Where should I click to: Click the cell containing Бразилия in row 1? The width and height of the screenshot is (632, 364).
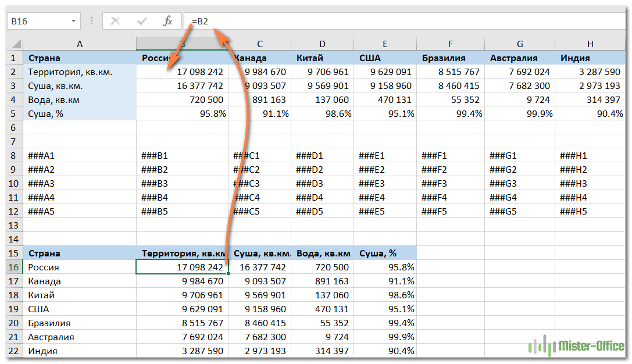click(451, 58)
